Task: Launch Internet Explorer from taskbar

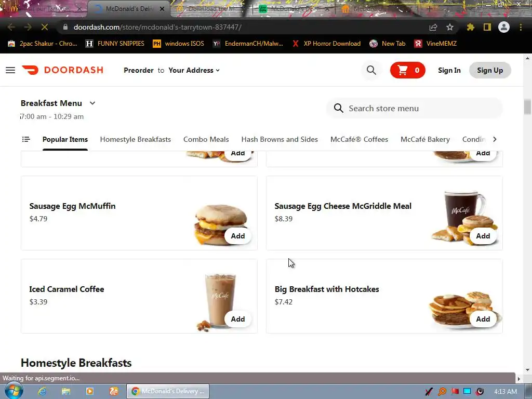Action: (x=42, y=391)
